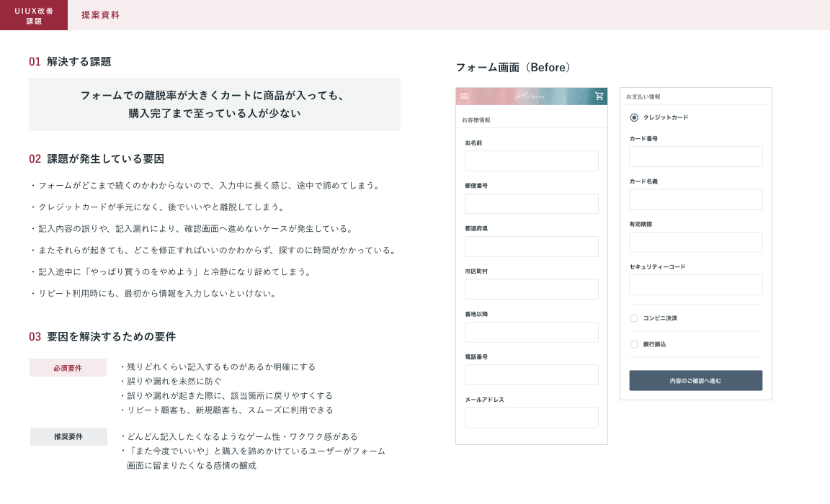Click the カード番号 input field
The image size is (830, 504).
pos(695,157)
